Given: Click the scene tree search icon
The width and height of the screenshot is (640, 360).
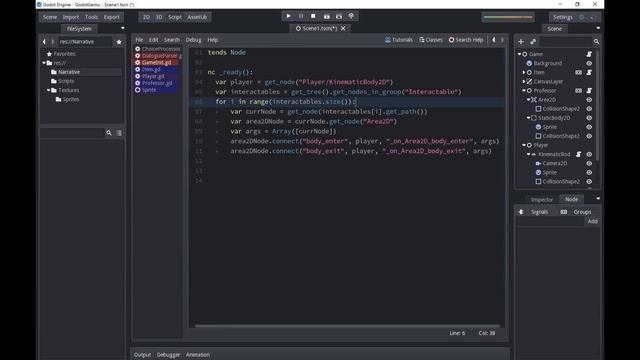Looking at the screenshot, I should (x=596, y=42).
